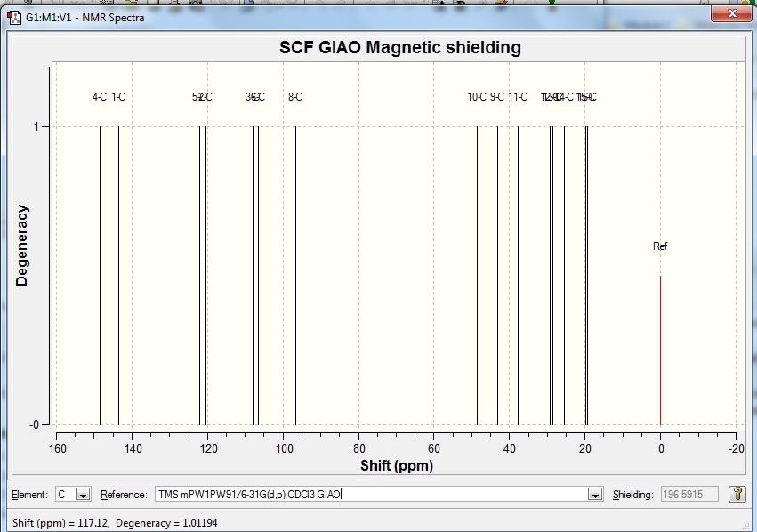757x532 pixels.
Task: Click the 1-C peak line near 143 ppm
Action: (118, 276)
